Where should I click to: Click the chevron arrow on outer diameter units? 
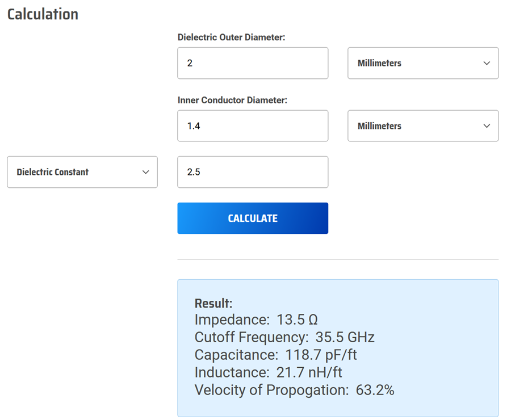[x=487, y=63]
